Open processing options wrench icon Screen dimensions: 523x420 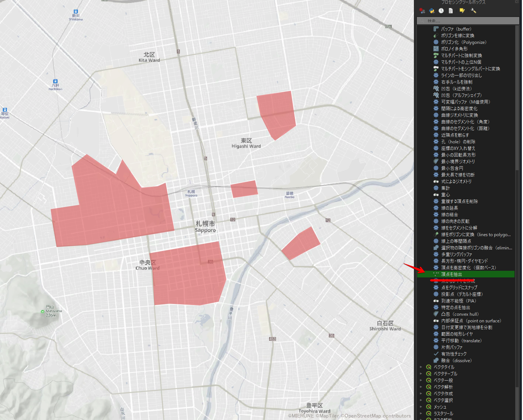pos(474,11)
